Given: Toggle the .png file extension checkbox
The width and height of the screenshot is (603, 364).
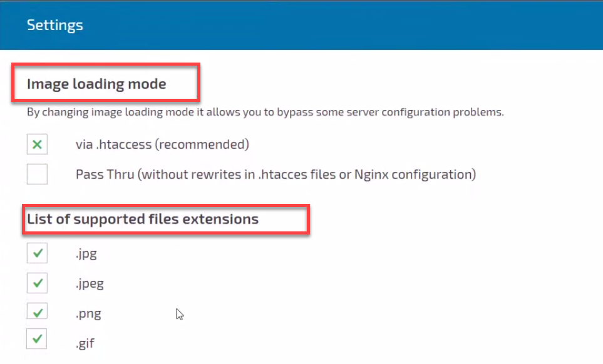Looking at the screenshot, I should (37, 311).
